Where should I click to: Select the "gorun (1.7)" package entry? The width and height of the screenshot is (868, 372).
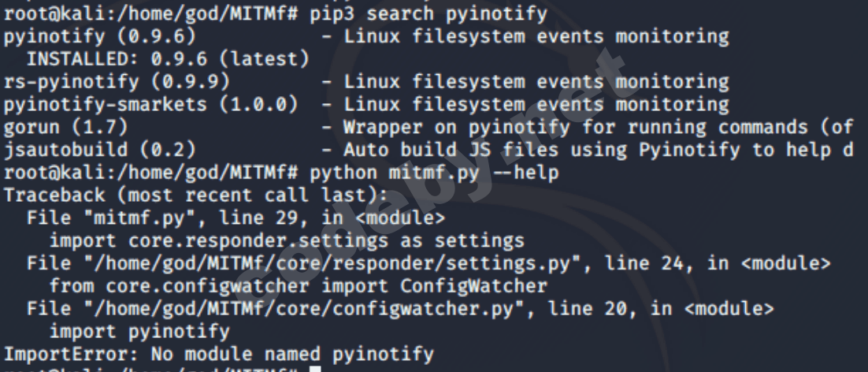[x=66, y=127]
